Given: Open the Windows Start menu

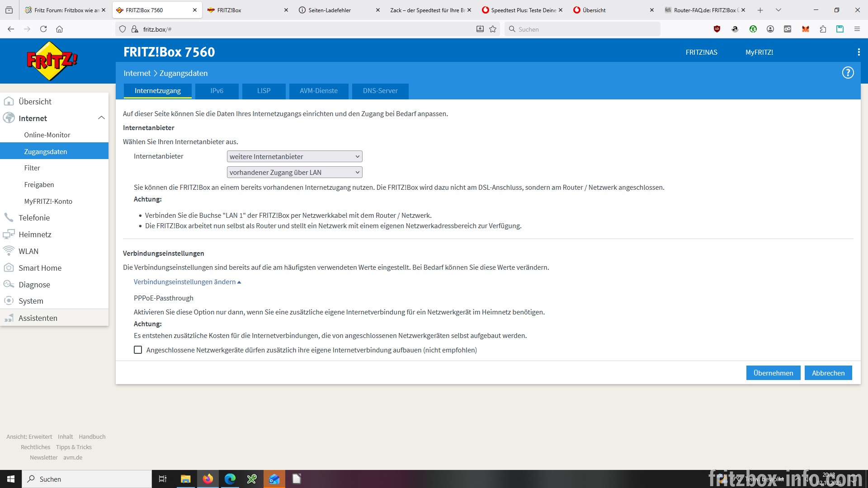Looking at the screenshot, I should coord(11,479).
